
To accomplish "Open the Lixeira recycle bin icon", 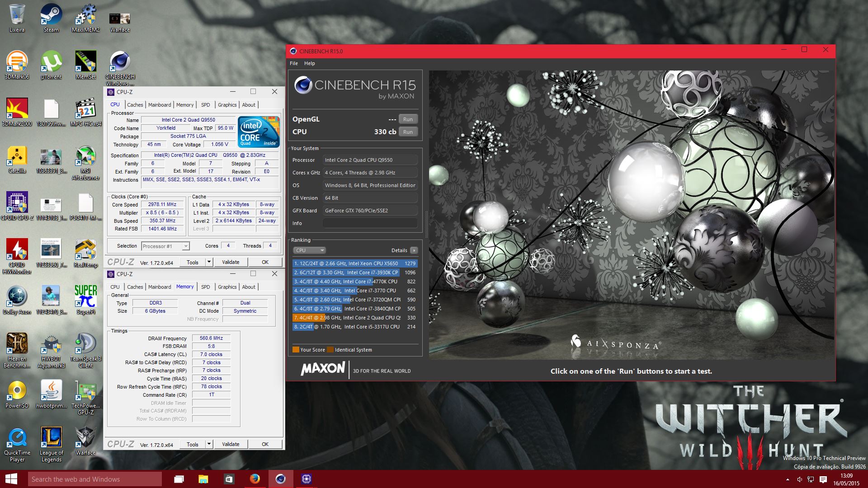I will [x=17, y=18].
